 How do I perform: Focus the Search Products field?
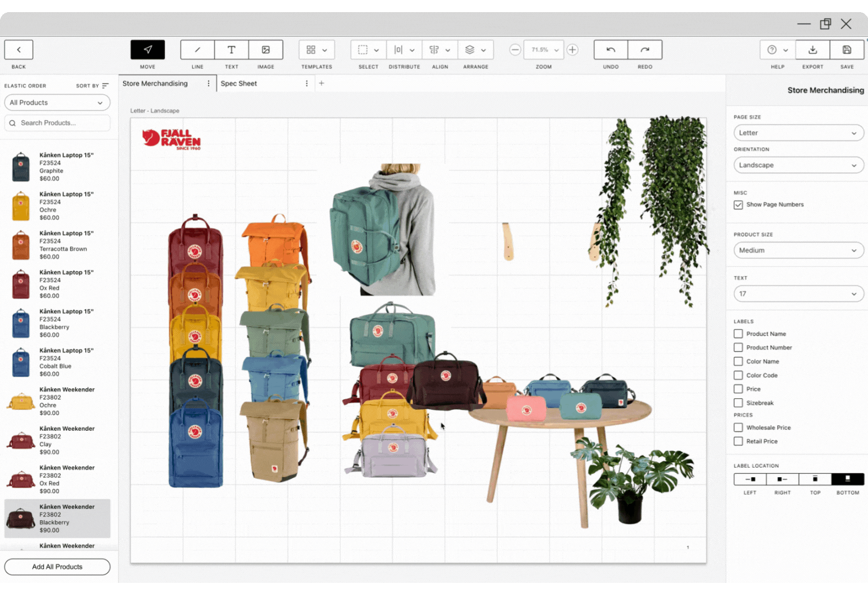click(x=57, y=123)
